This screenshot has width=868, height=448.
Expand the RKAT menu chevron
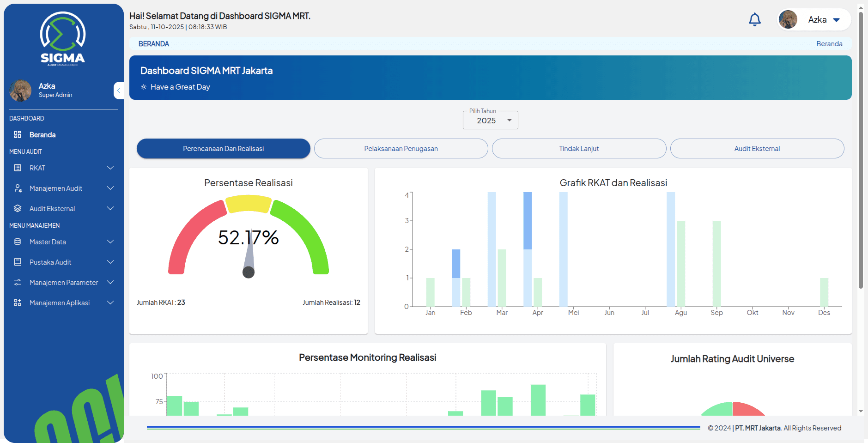(110, 168)
